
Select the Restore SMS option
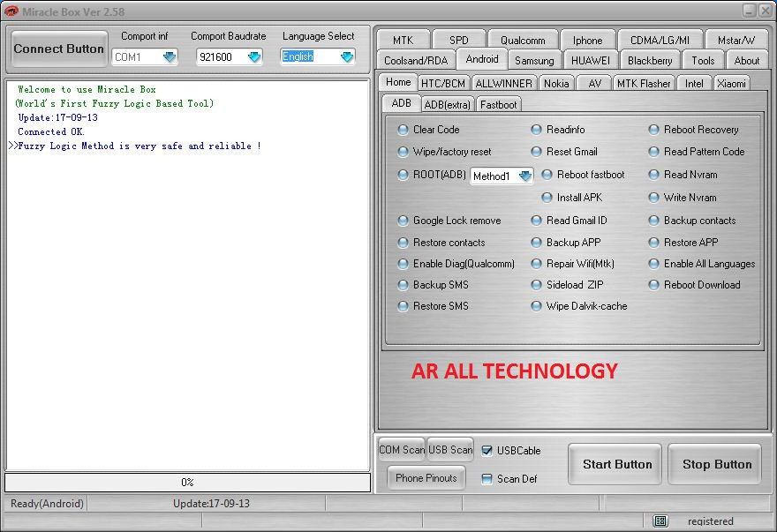tap(403, 306)
